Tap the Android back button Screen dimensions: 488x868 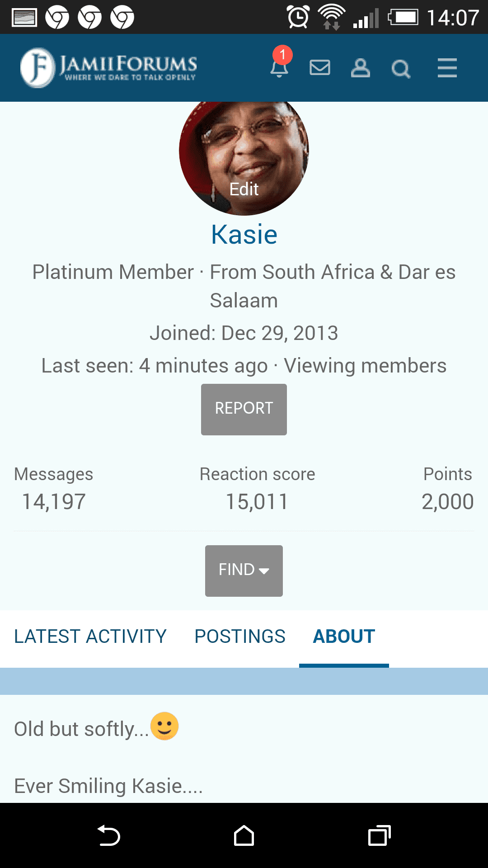(x=108, y=835)
